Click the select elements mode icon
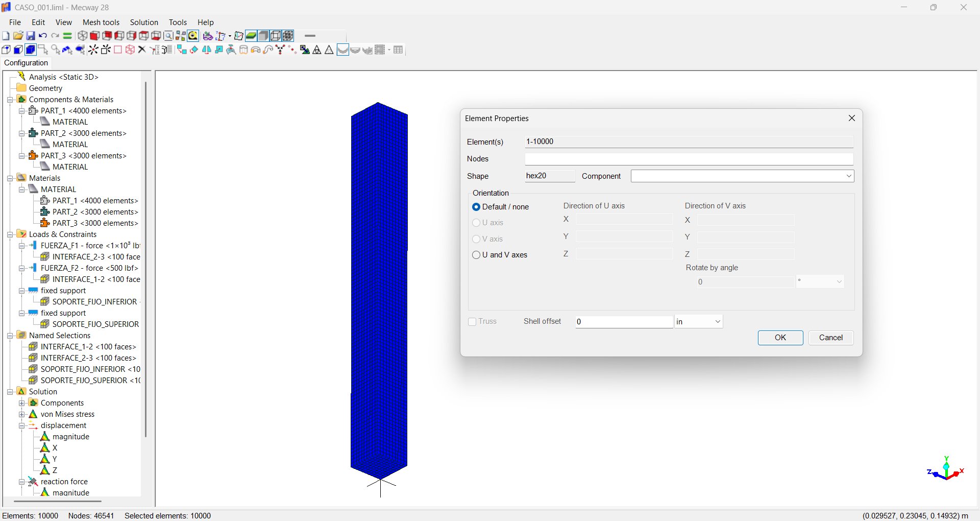This screenshot has width=980, height=521. tap(31, 50)
